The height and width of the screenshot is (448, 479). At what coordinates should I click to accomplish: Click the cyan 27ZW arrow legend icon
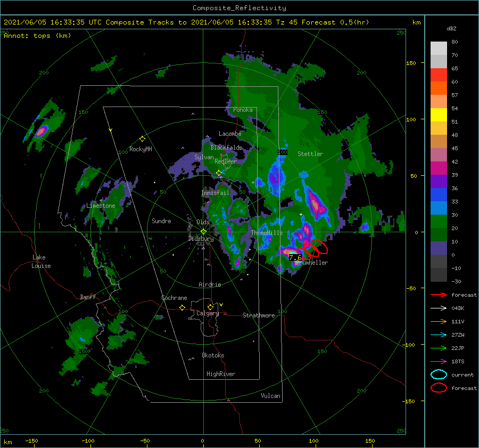(439, 335)
